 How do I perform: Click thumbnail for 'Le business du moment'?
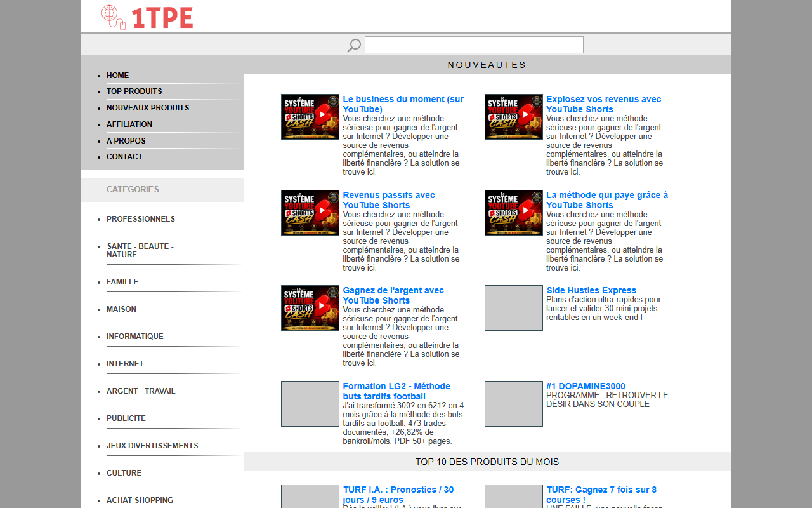[x=310, y=117]
